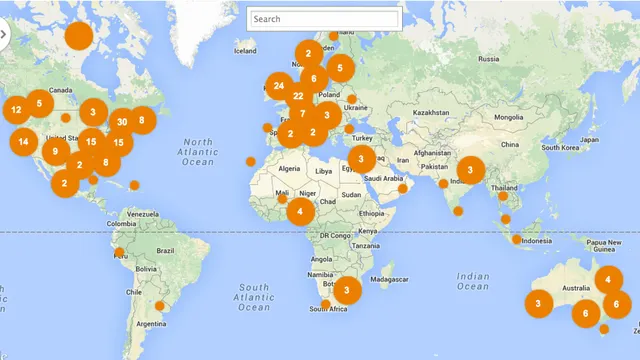Open cluster 3 above South Africa
Viewport: 640px width, 360px height.
tap(347, 291)
